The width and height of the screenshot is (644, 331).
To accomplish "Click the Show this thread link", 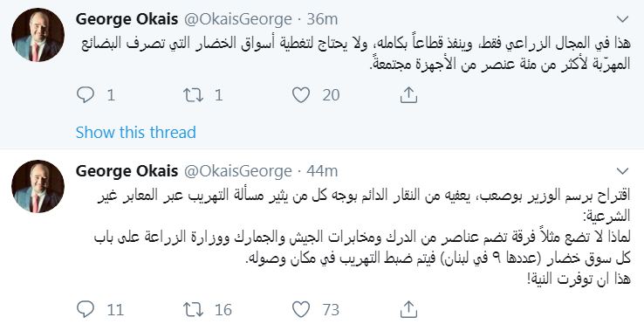I will [x=136, y=133].
